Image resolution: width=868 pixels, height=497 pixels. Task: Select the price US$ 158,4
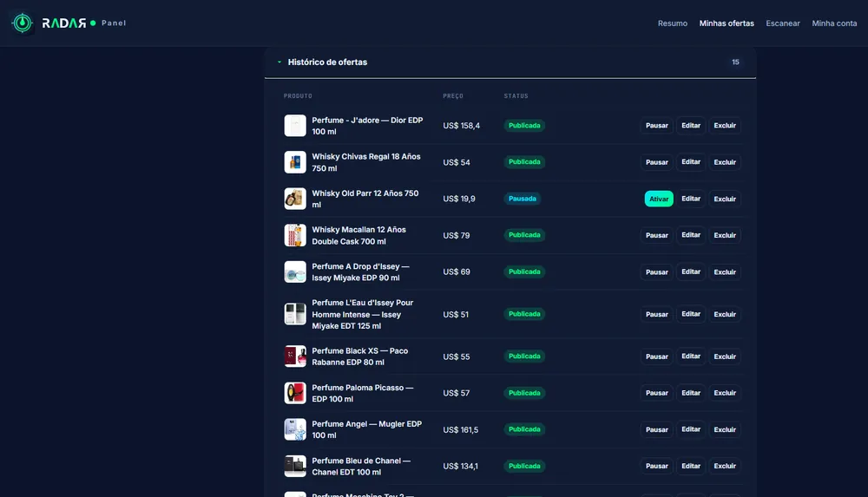[461, 126]
